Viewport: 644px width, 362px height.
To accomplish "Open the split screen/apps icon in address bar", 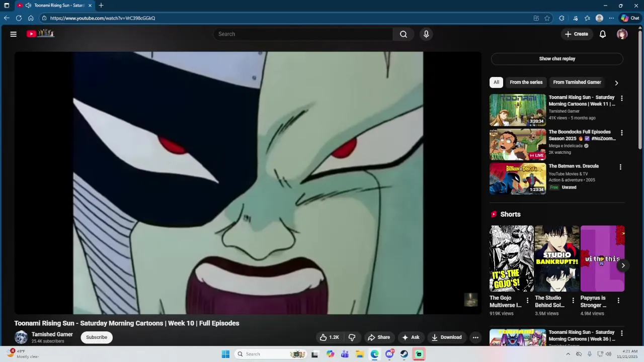I will pyautogui.click(x=536, y=18).
